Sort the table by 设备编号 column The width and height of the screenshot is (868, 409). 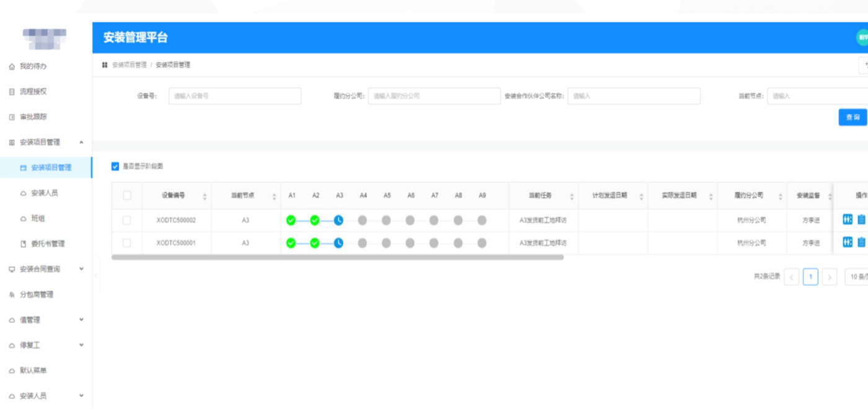(205, 196)
